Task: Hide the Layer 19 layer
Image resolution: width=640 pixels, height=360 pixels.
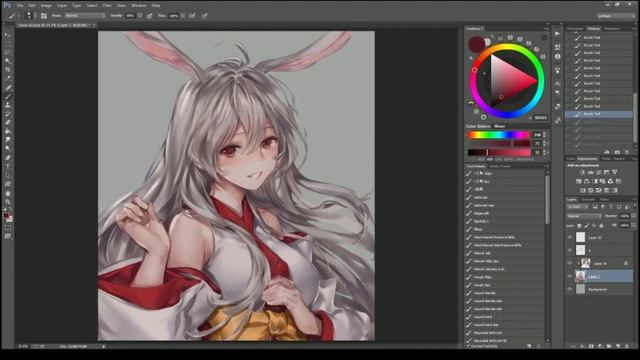Action: point(569,263)
